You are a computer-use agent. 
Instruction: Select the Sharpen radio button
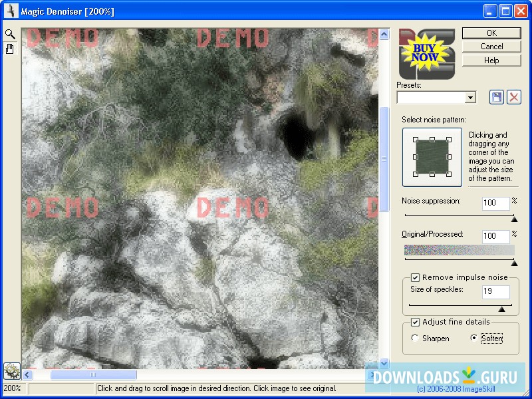point(416,338)
